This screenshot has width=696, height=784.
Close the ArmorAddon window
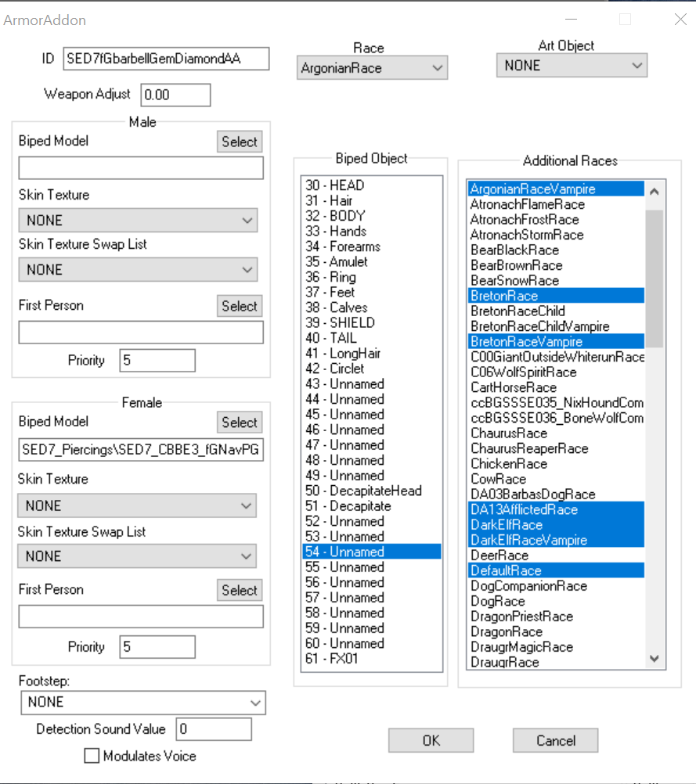680,20
